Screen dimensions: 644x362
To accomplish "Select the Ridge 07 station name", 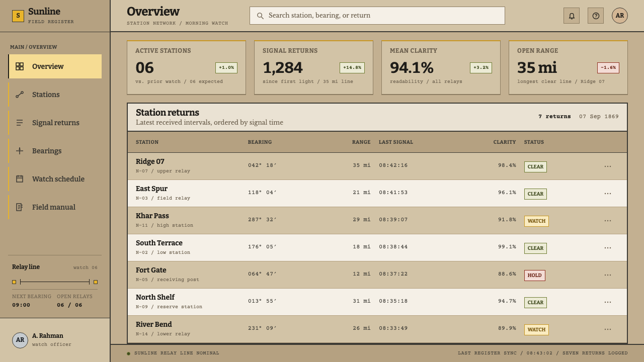I will pyautogui.click(x=150, y=162).
